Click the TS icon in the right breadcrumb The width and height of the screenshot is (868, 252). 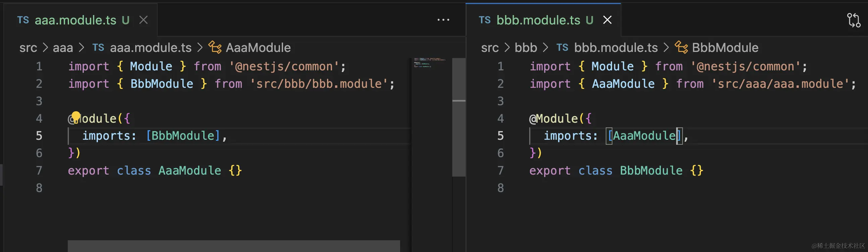point(562,48)
